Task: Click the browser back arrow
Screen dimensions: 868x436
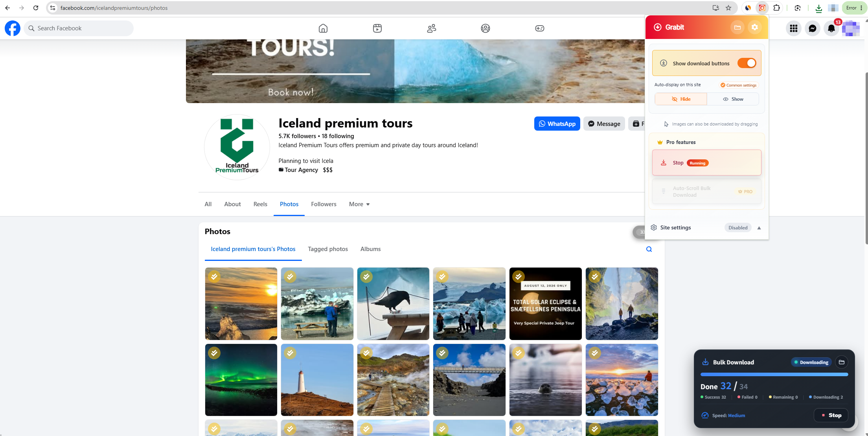Action: pyautogui.click(x=7, y=8)
